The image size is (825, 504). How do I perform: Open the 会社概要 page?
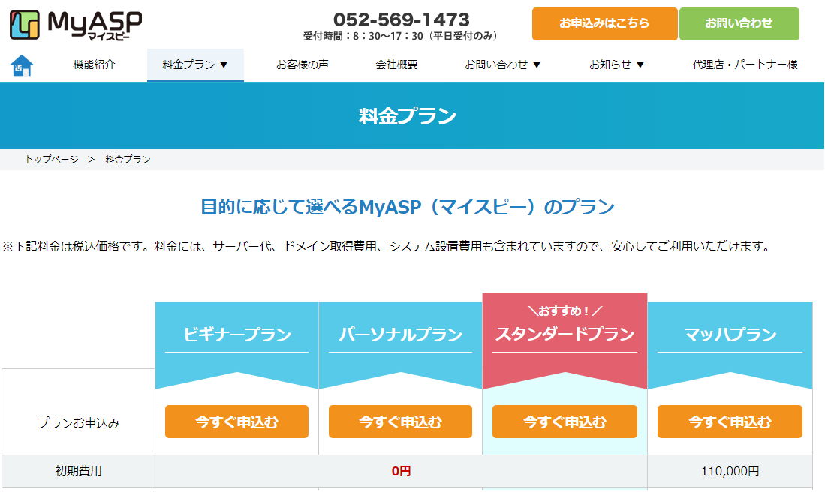[396, 64]
